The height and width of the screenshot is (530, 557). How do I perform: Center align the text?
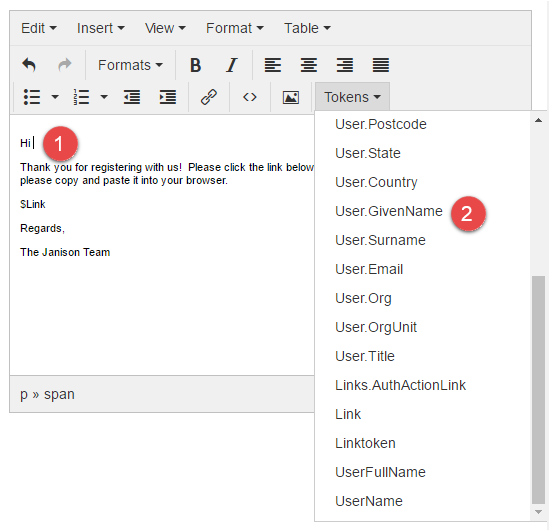309,65
